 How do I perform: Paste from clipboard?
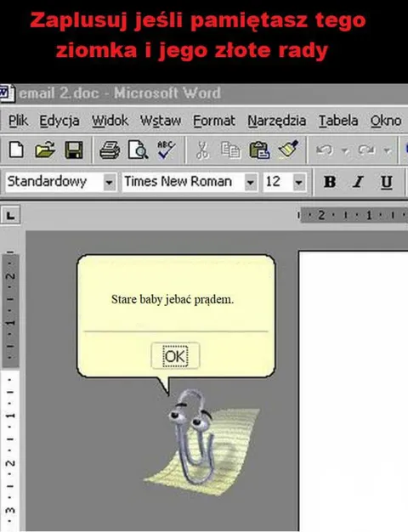259,150
